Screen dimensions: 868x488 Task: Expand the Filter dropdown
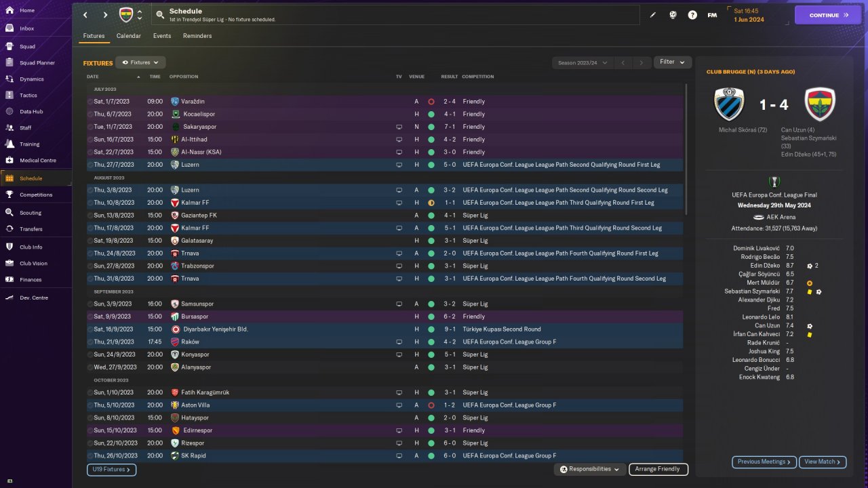672,62
